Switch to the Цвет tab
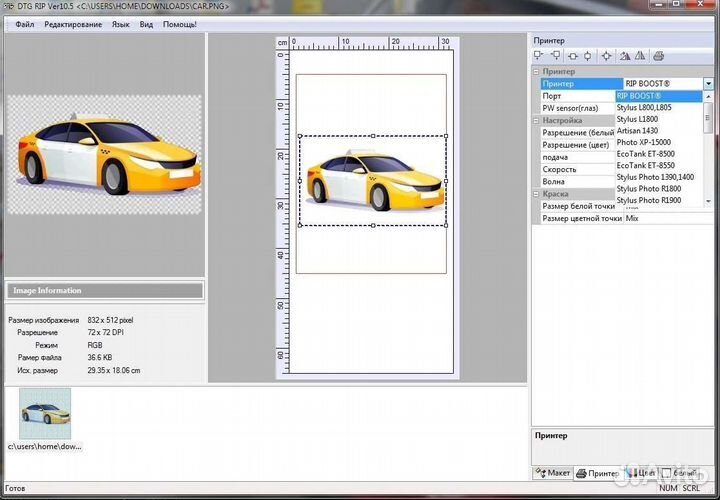The height and width of the screenshot is (500, 720). coord(641,473)
